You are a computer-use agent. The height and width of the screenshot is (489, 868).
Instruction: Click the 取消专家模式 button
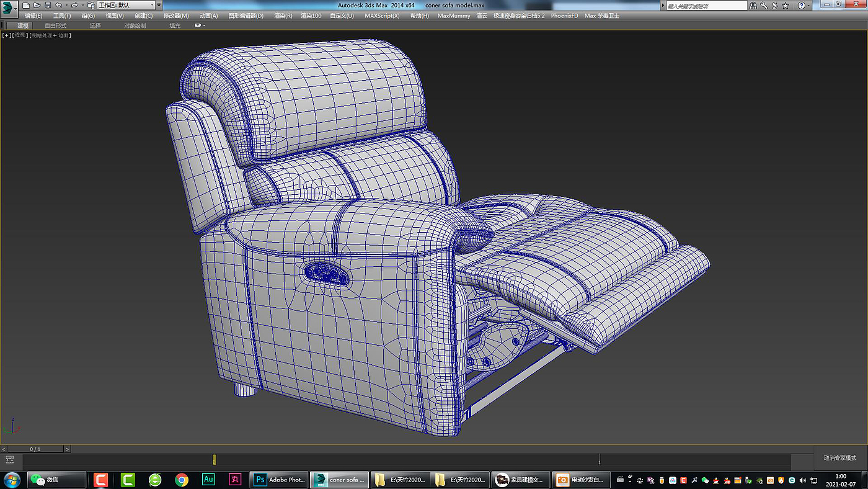pos(840,458)
